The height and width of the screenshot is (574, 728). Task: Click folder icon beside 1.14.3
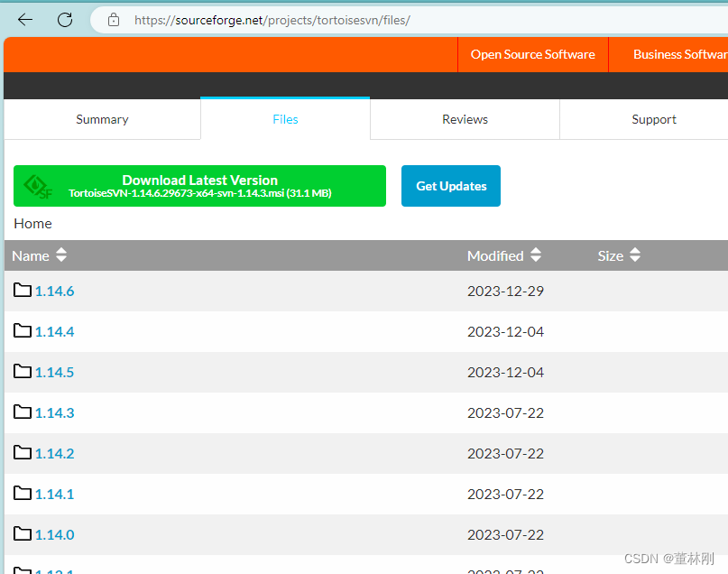pos(23,412)
